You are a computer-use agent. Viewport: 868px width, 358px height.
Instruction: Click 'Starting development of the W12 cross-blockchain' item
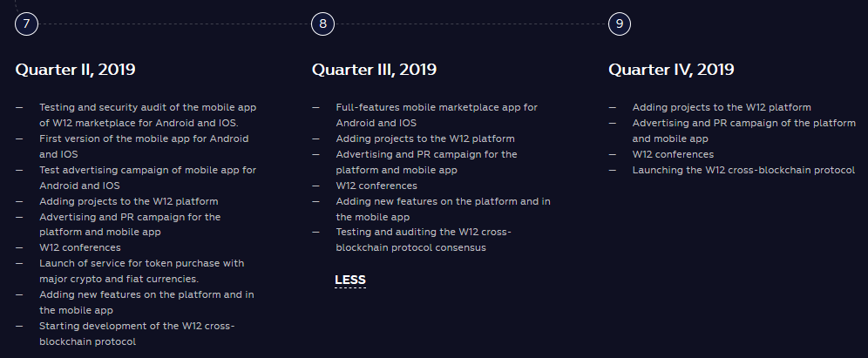[138, 334]
